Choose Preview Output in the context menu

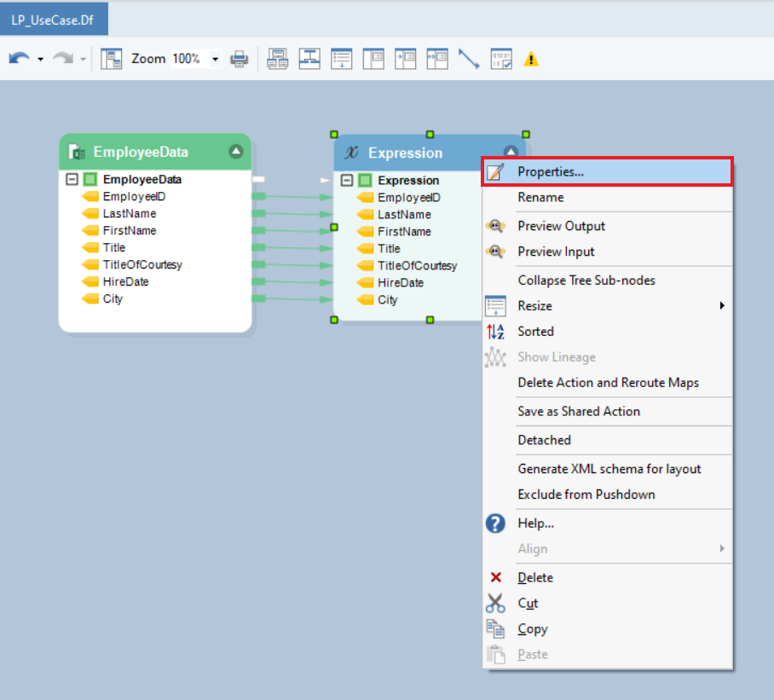point(561,226)
